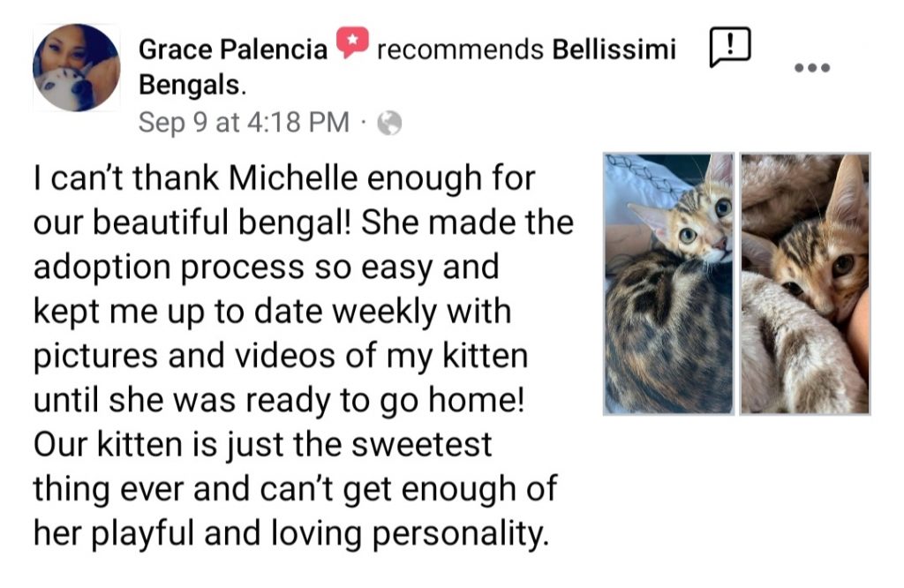This screenshot has height=588, width=904.
Task: Open the Bellissimi page name link
Action: [x=614, y=50]
